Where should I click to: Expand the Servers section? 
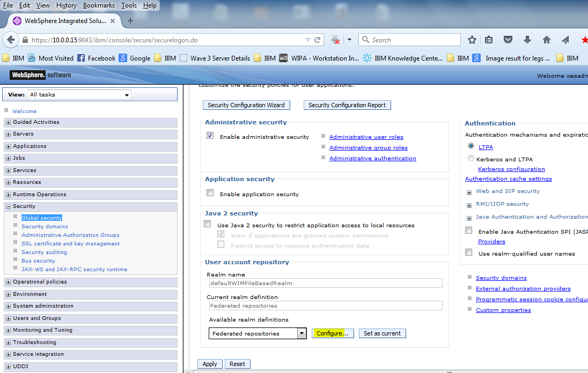tap(8, 134)
